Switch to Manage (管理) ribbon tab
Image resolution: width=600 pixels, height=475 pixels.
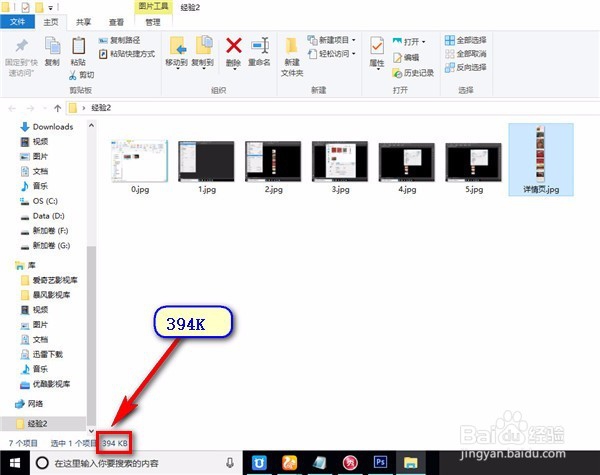153,22
